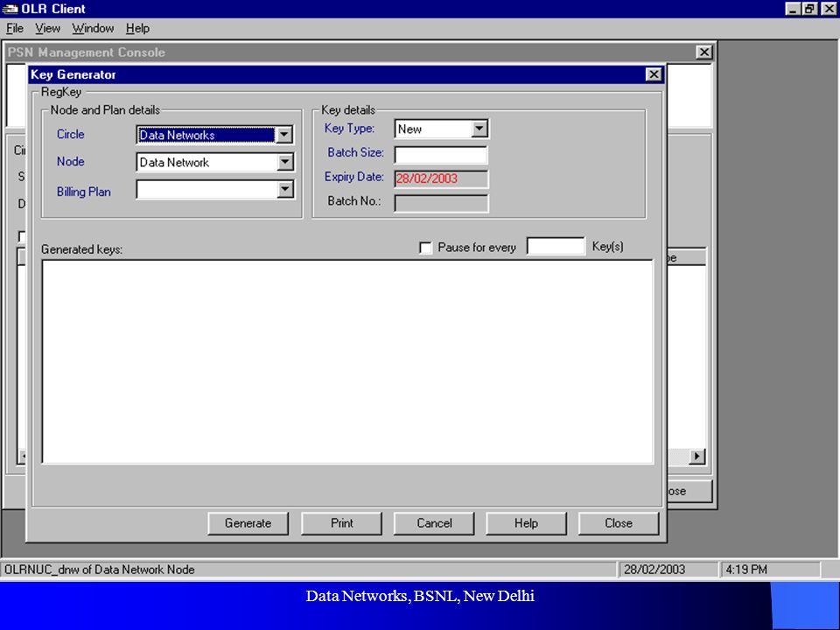Open the Window menu
840x630 pixels.
[x=93, y=28]
